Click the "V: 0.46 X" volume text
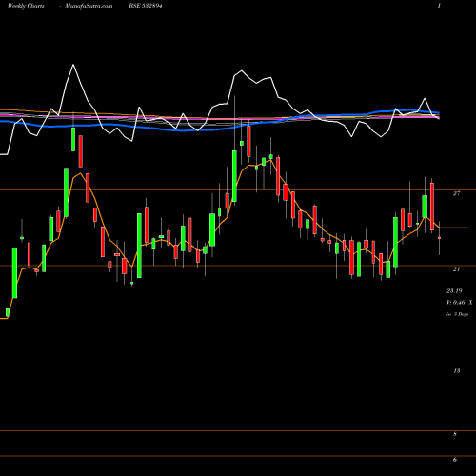 460,303
